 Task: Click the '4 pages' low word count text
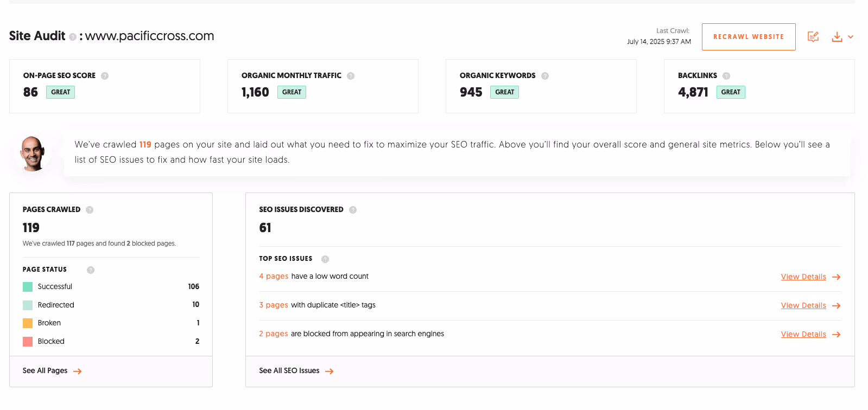(274, 276)
